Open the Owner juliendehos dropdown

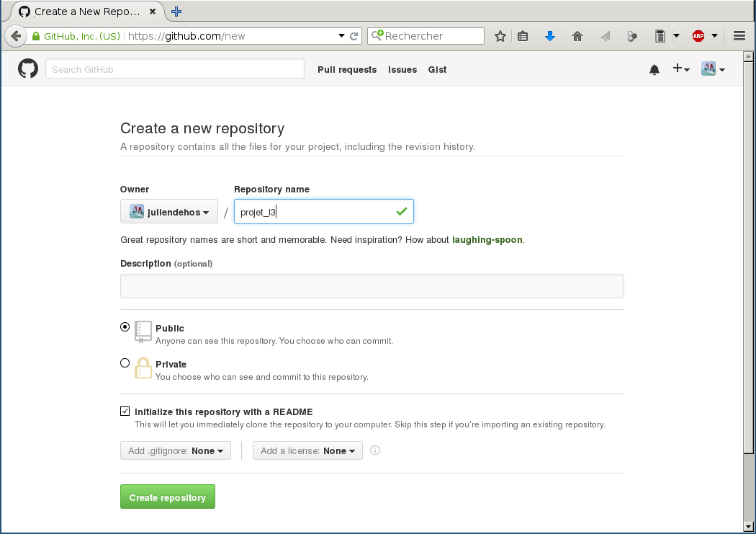[x=168, y=211]
